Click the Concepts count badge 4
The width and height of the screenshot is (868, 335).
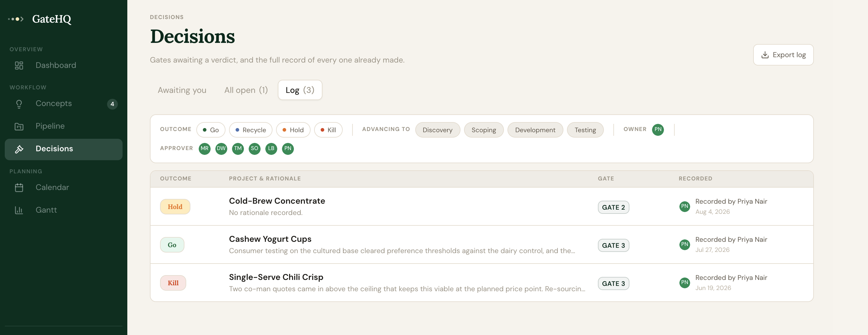coord(112,104)
